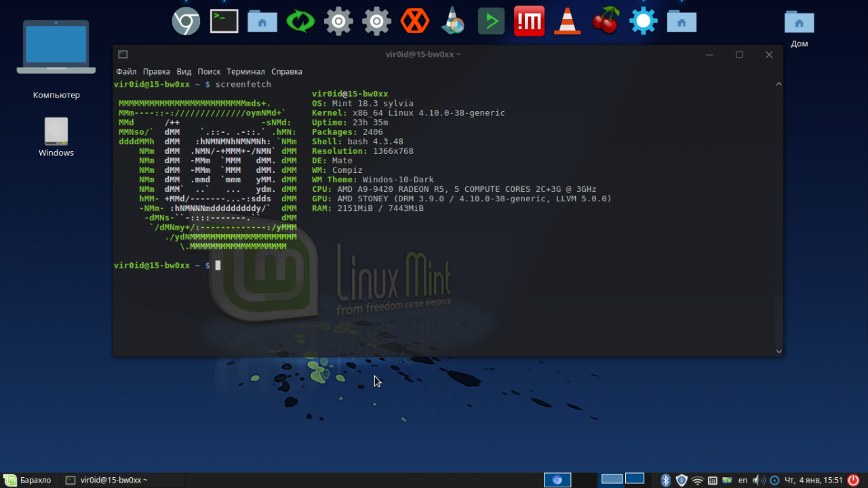This screenshot has width=868, height=488.
Task: Launch Chromium from the top dock
Action: click(186, 22)
